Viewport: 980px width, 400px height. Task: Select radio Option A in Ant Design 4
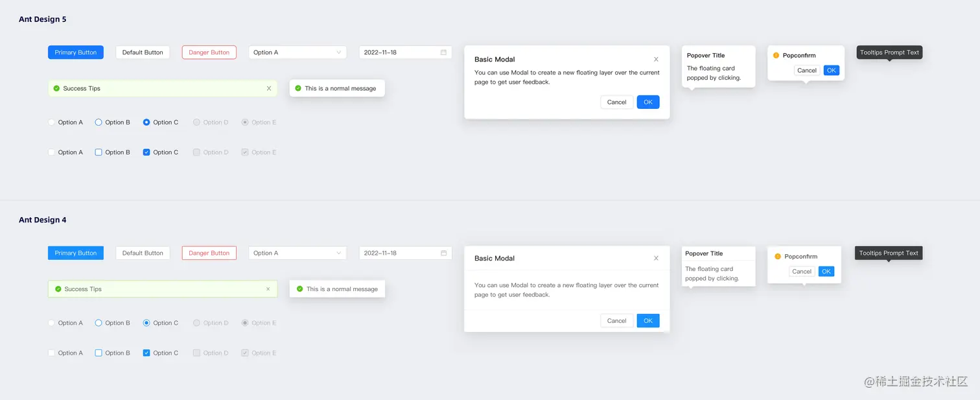51,323
